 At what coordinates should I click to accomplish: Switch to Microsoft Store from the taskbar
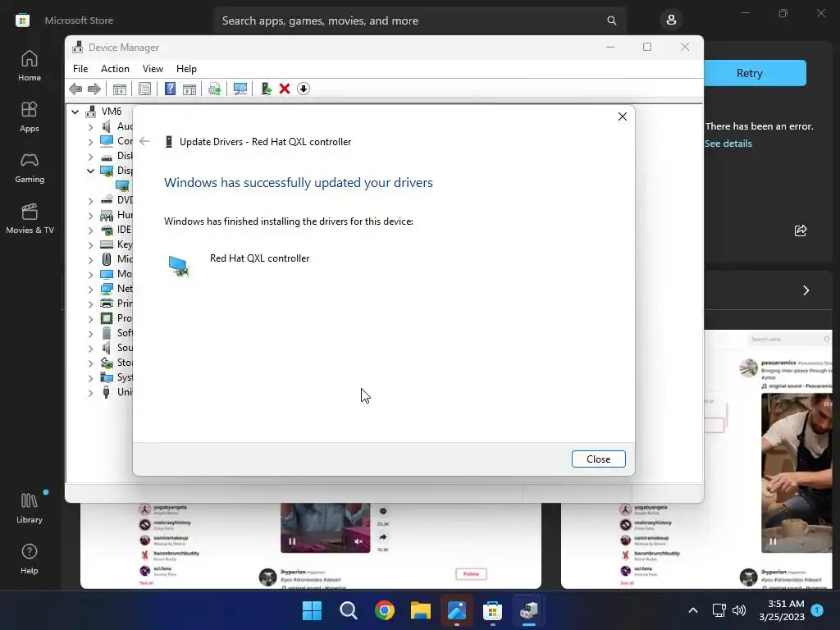492,610
